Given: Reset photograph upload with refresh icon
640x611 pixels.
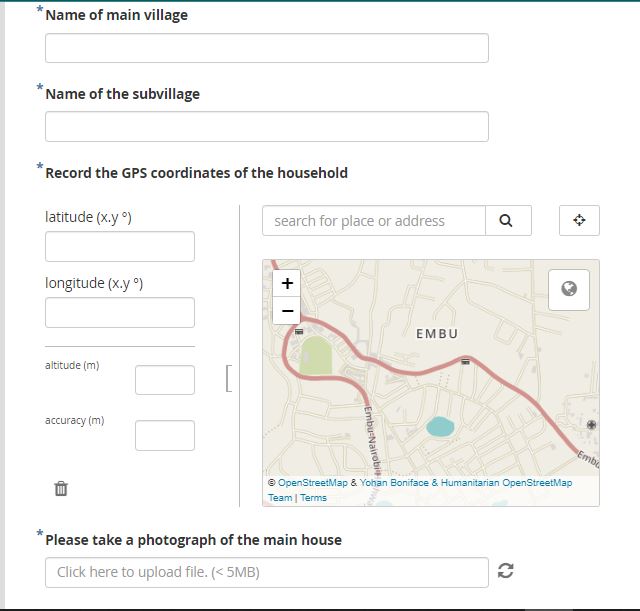Looking at the screenshot, I should pos(506,571).
